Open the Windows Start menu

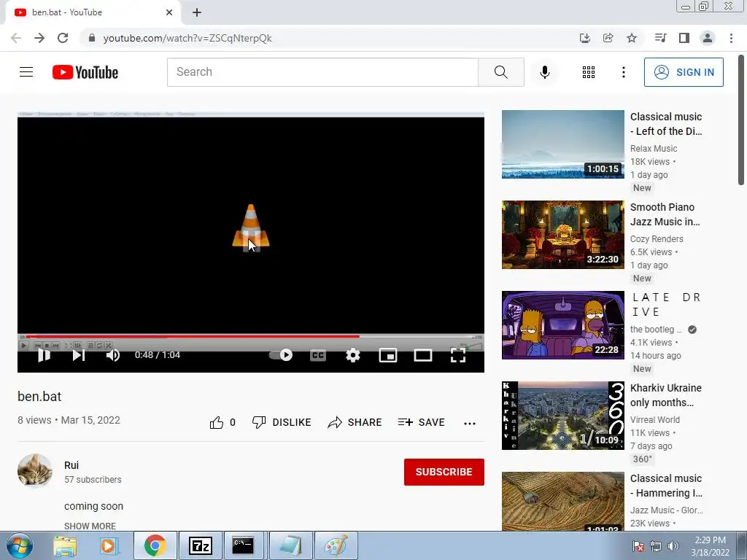click(20, 545)
